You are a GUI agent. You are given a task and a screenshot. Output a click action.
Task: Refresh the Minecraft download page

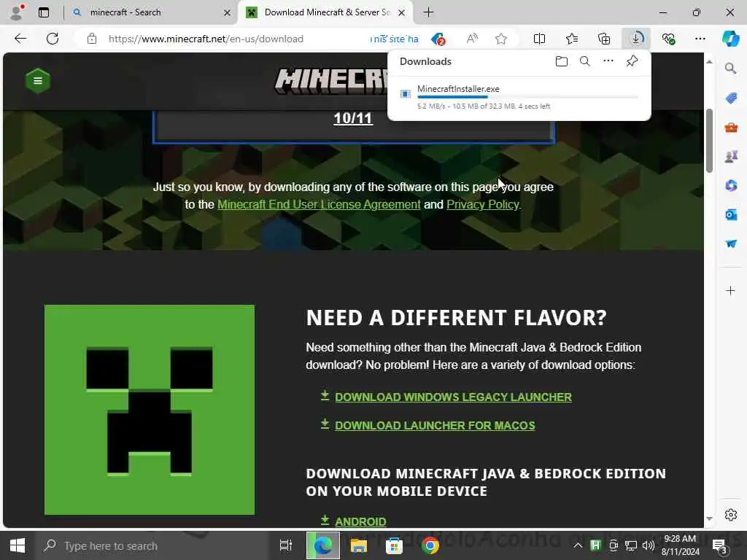coord(53,39)
